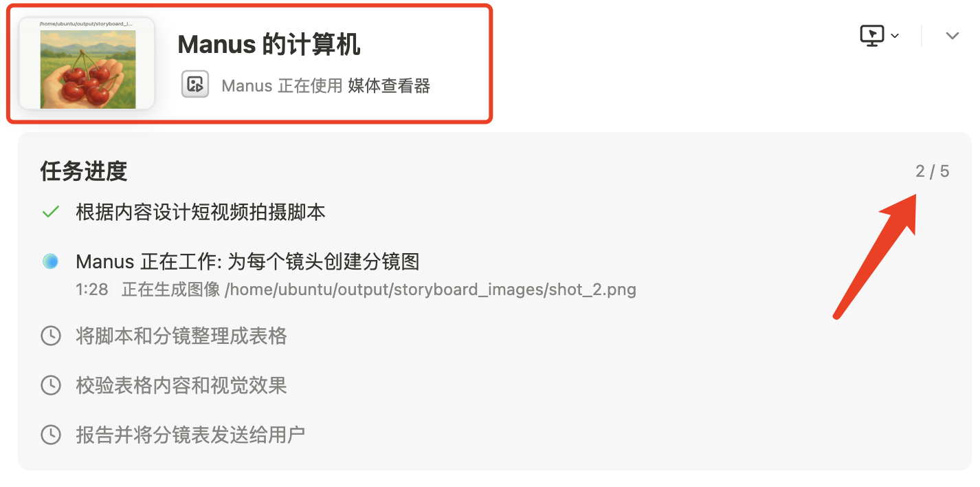This screenshot has height=487, width=980.
Task: Select the pending step 报告并将分镜表发送给用户
Action: click(190, 435)
